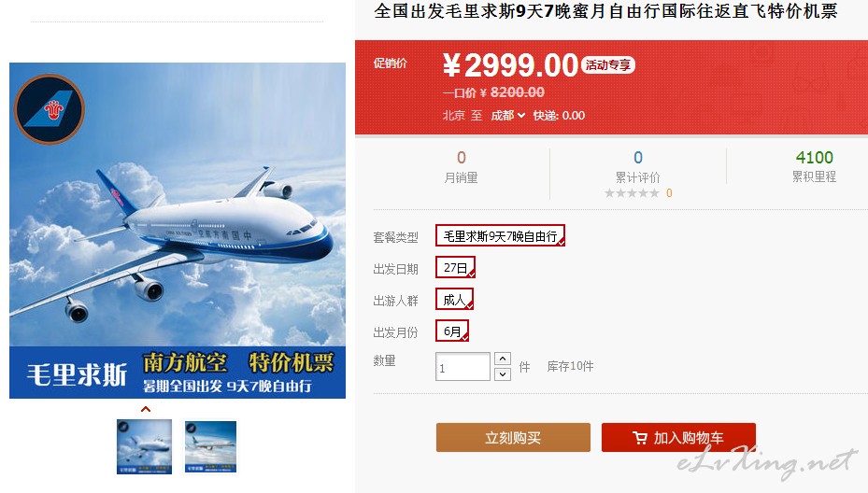The width and height of the screenshot is (868, 493).
Task: Select the second airplane thumbnail
Action: [x=210, y=446]
